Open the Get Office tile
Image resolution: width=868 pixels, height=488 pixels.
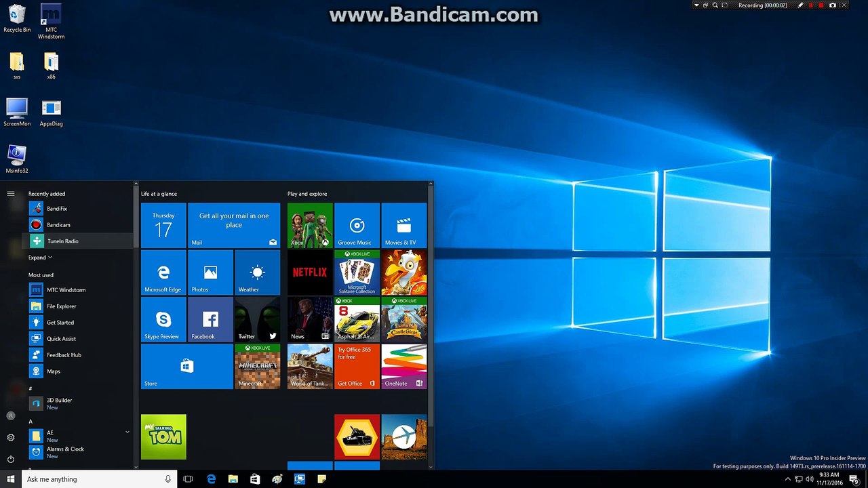(357, 366)
